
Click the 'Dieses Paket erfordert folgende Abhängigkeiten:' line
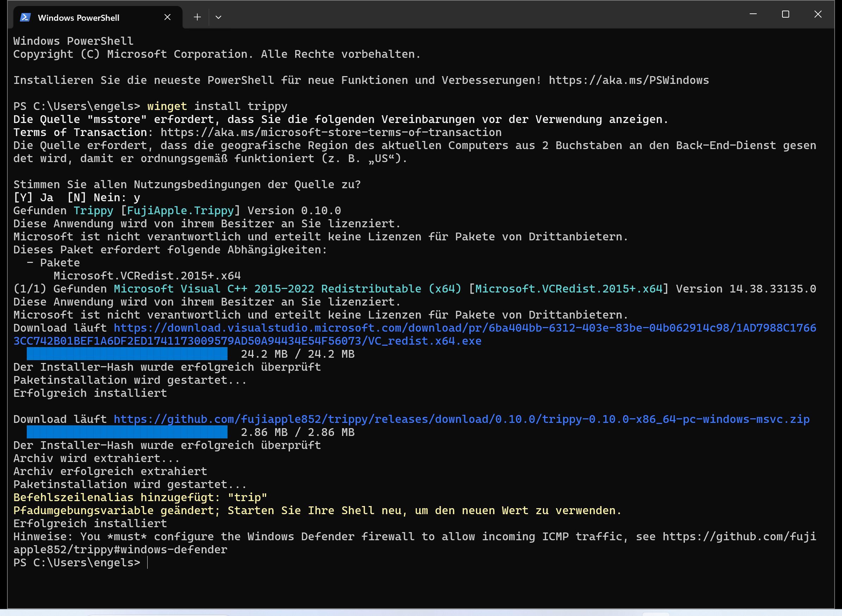[x=171, y=250]
